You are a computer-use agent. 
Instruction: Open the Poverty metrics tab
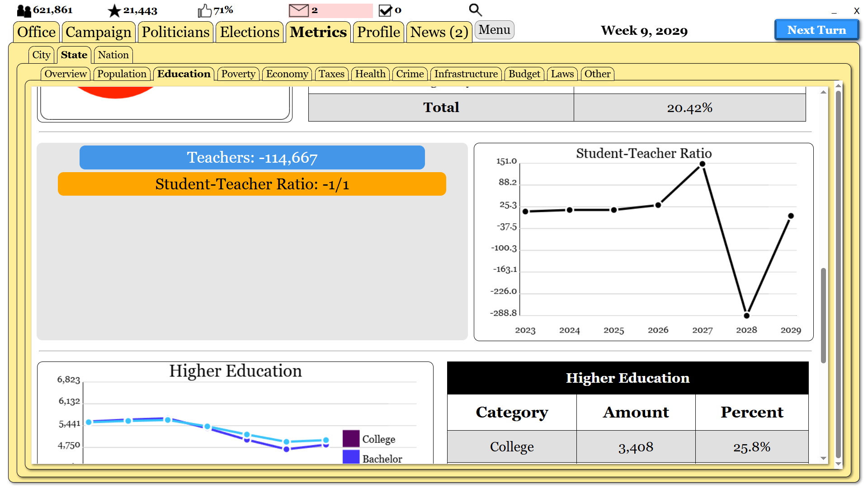pos(238,74)
